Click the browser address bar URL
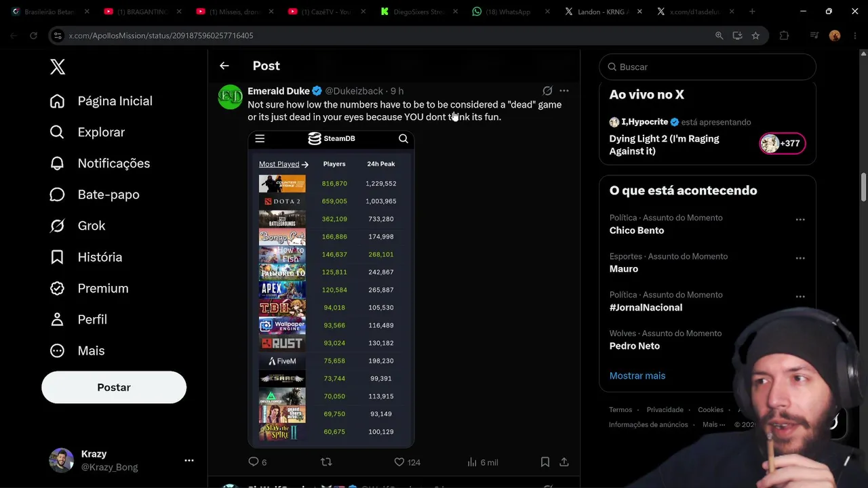868x488 pixels. click(161, 35)
